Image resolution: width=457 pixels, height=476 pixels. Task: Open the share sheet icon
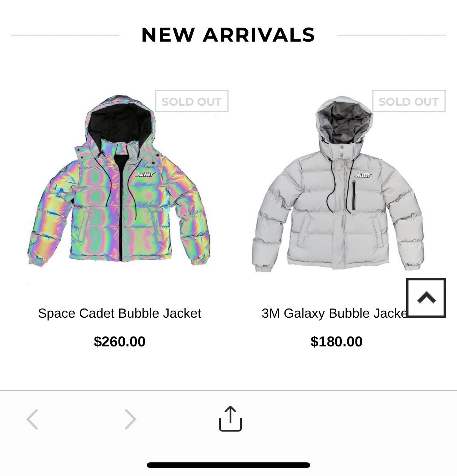230,419
